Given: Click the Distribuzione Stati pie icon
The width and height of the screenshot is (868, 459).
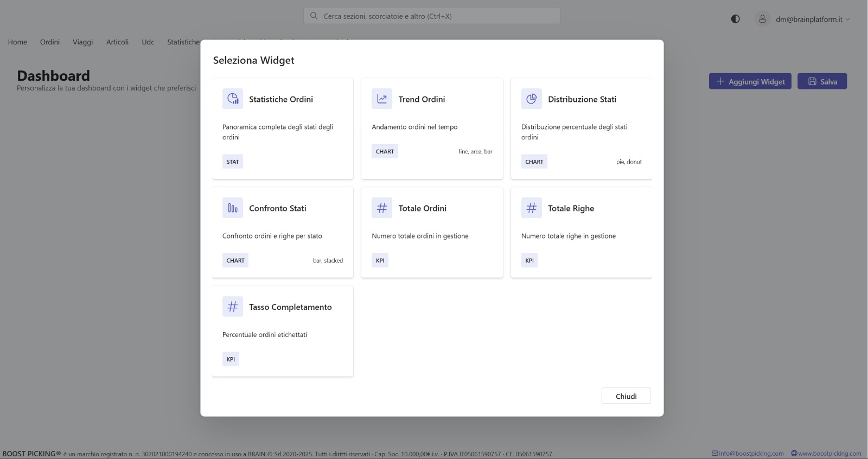Looking at the screenshot, I should [532, 99].
